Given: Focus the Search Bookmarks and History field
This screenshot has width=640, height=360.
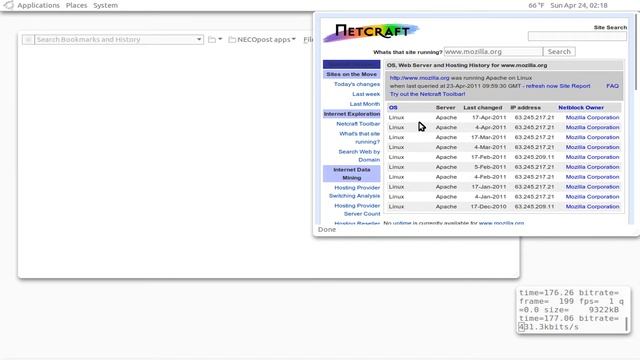Looking at the screenshot, I should (x=115, y=40).
